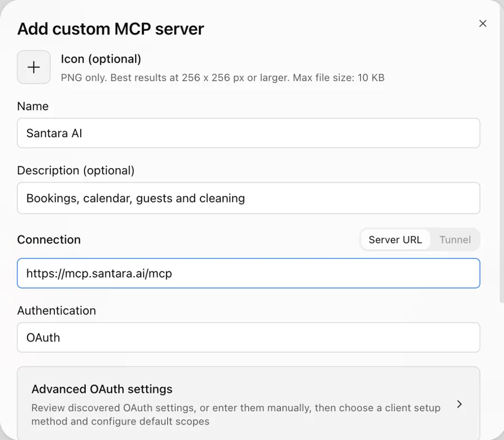This screenshot has height=440, width=504.
Task: Expand Advanced OAuth settings via chevron arrow
Action: coord(459,404)
